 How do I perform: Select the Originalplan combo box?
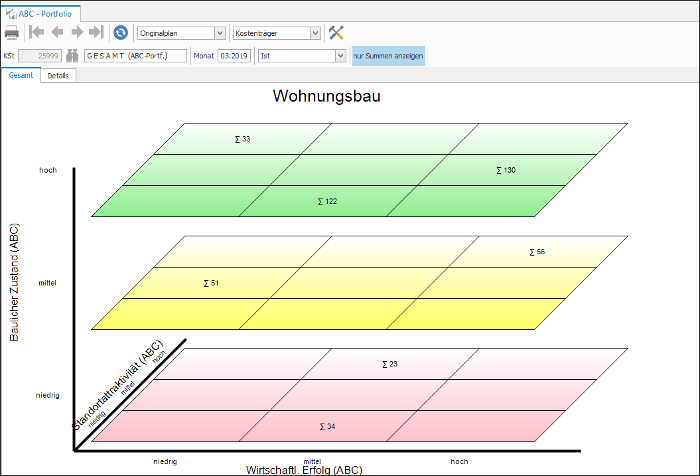point(181,33)
